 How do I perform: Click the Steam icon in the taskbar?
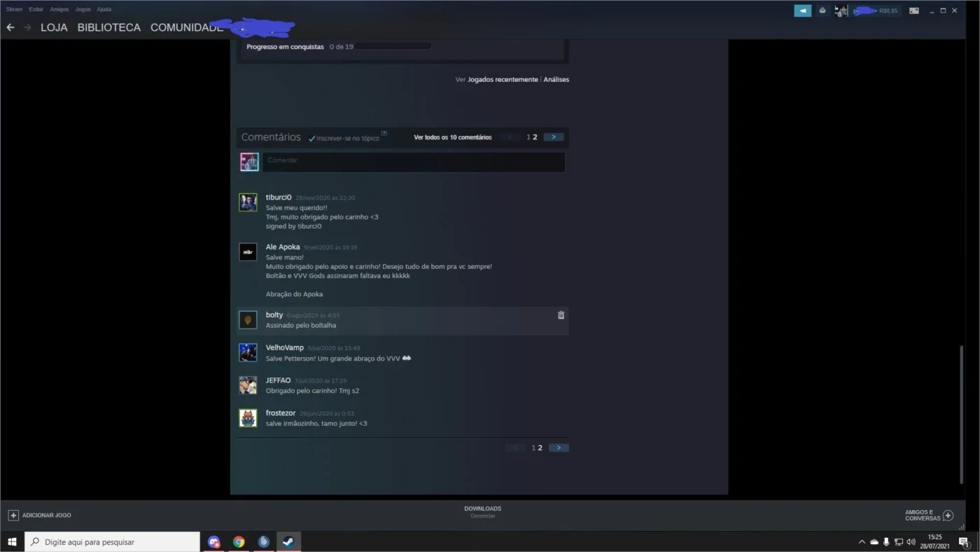coord(288,541)
